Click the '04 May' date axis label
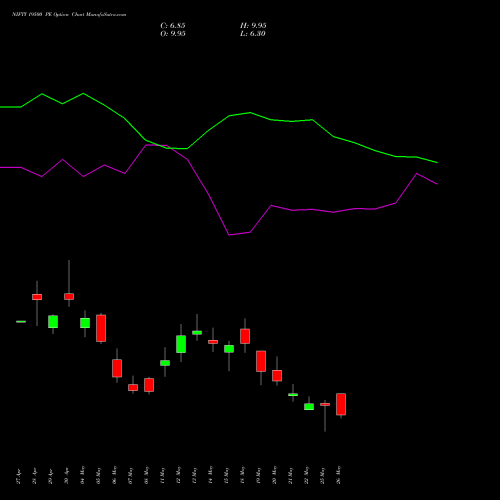Screen dimensions: 500x500 click(83, 475)
